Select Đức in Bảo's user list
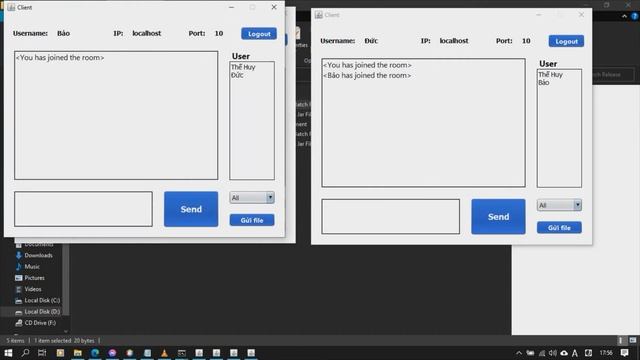 point(237,75)
